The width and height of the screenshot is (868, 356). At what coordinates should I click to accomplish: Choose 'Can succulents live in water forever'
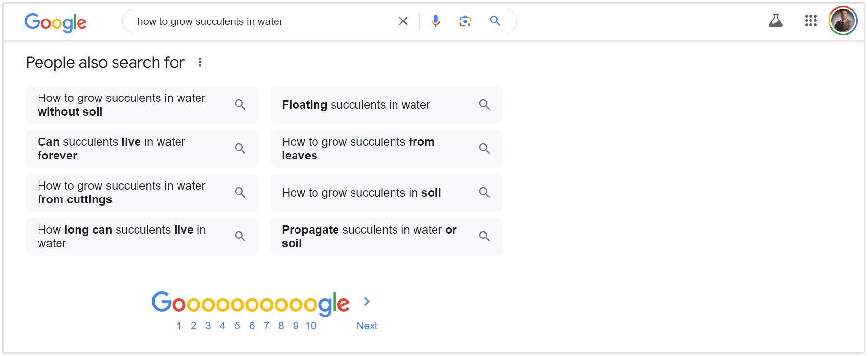pyautogui.click(x=142, y=149)
